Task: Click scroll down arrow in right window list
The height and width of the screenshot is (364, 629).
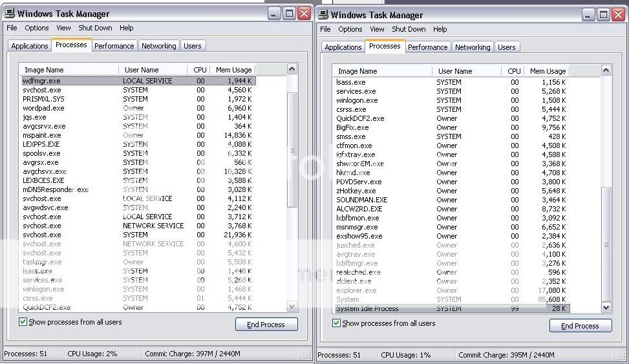Action: click(606, 308)
